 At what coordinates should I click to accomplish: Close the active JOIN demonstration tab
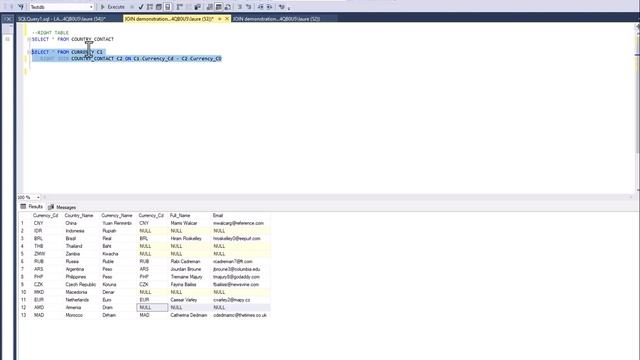(x=227, y=19)
